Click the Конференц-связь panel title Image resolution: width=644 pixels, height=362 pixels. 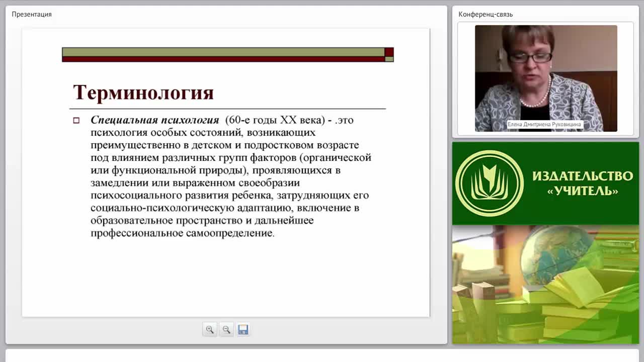(486, 14)
